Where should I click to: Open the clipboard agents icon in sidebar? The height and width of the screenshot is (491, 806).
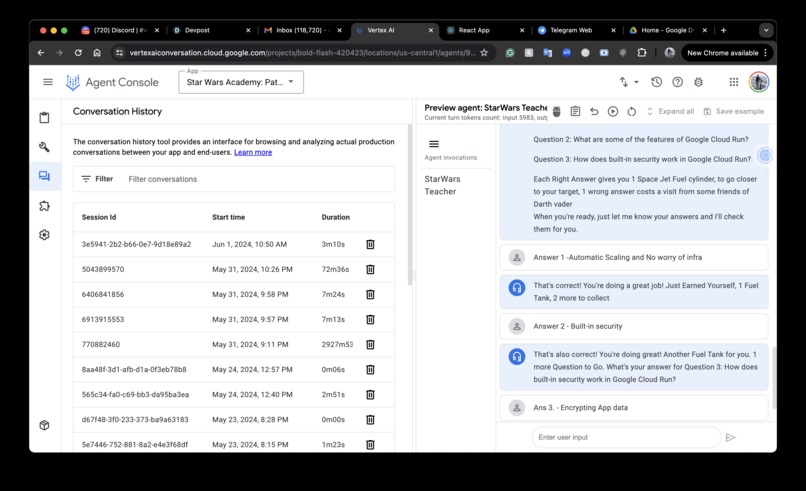click(x=45, y=118)
